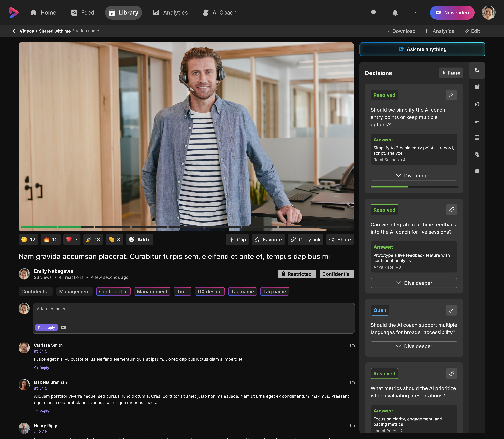504x439 pixels.
Task: Click the upload arrow icon in the top bar
Action: coord(416,13)
